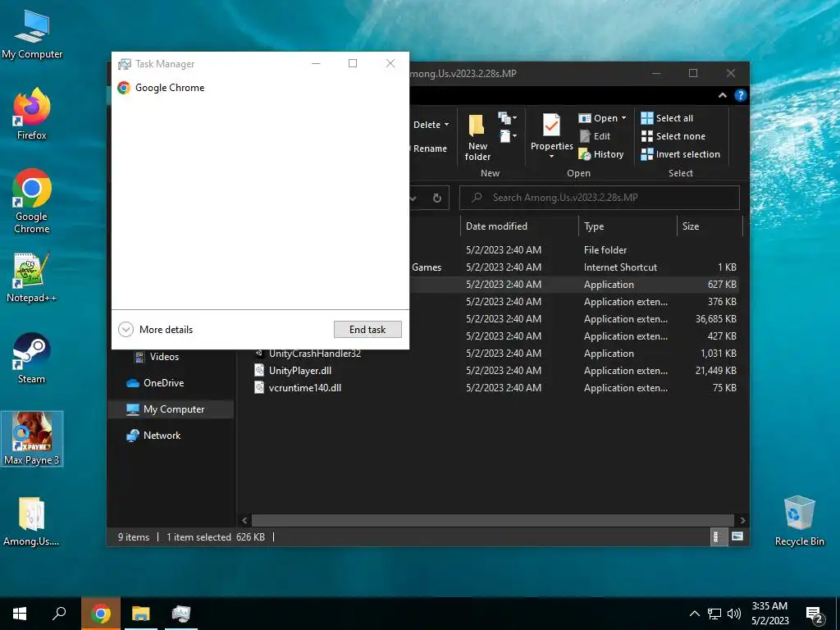Sort by Size column header
Image resolution: width=840 pixels, height=630 pixels.
[710, 226]
